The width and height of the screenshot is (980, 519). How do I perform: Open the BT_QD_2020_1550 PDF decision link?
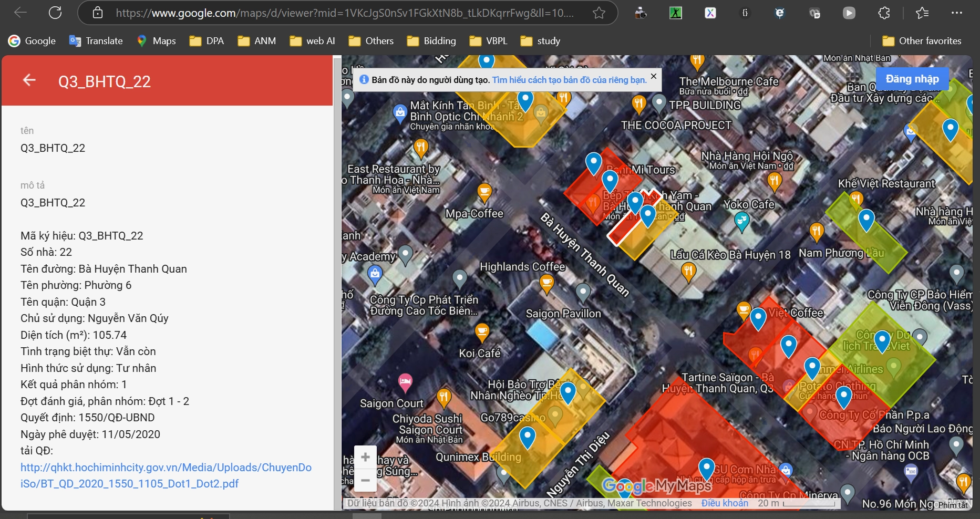tap(166, 475)
